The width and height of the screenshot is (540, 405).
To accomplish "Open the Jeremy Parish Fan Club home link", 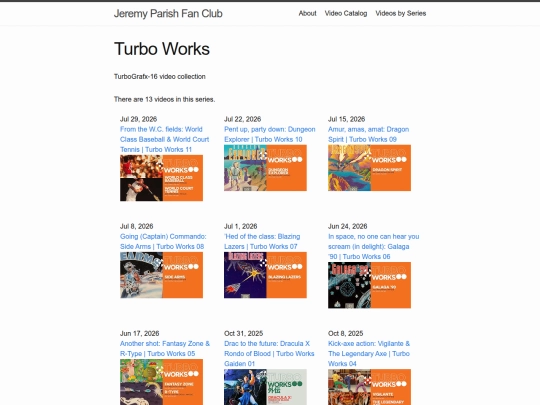I will click(x=168, y=13).
